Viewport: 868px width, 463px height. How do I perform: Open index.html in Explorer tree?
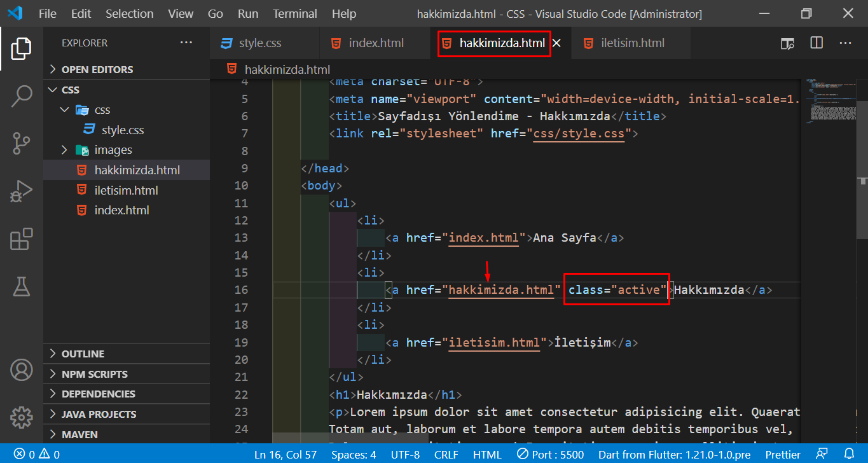click(x=121, y=211)
